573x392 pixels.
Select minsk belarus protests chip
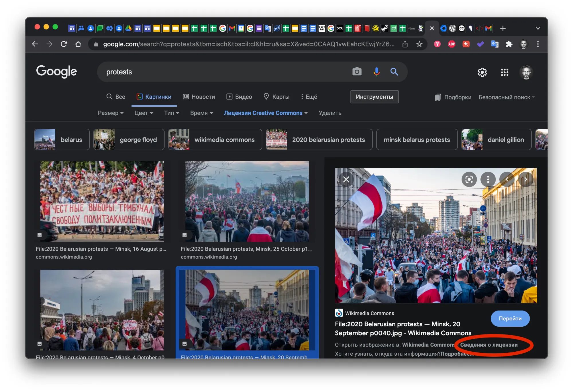[x=417, y=140]
